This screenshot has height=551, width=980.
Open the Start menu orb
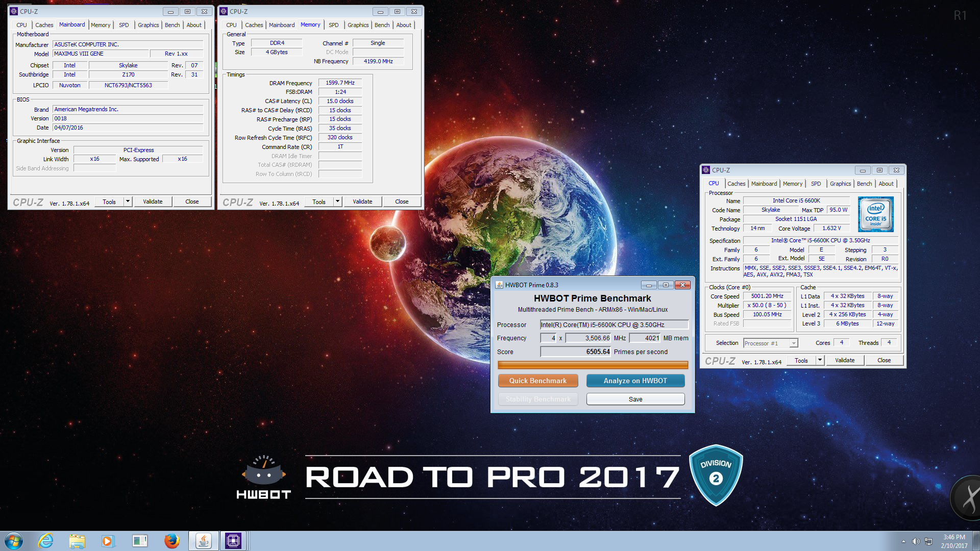(x=14, y=541)
